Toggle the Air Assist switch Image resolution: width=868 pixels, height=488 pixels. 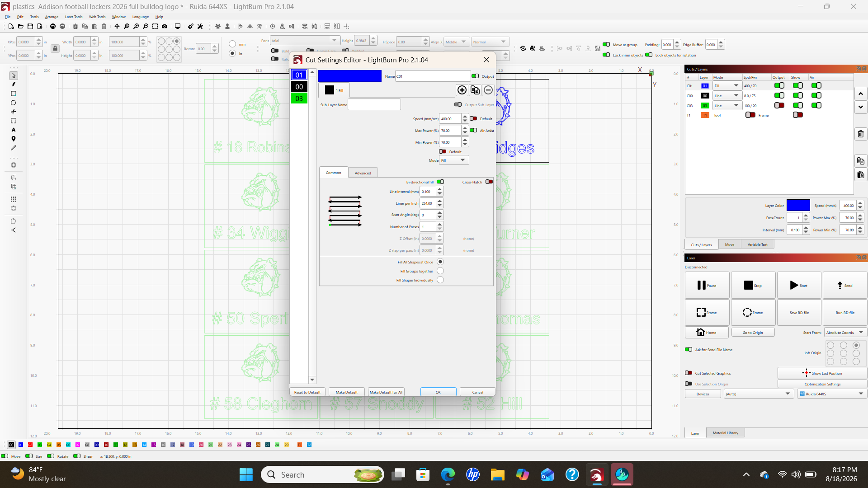point(473,130)
